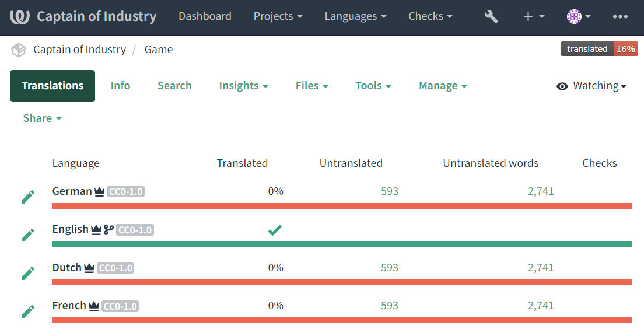
Task: Click the pencil edit icon for Dutch
Action: point(28,273)
